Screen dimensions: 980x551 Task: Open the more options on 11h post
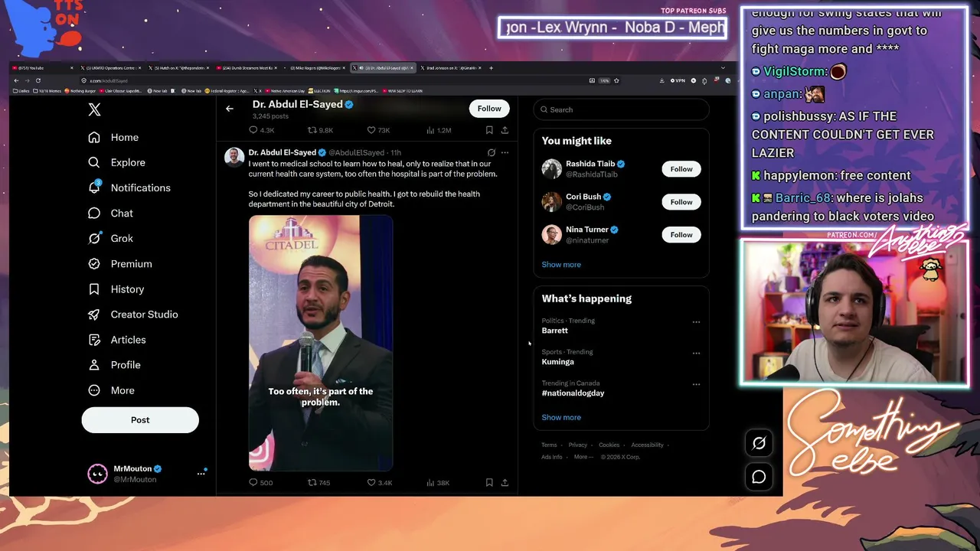505,152
